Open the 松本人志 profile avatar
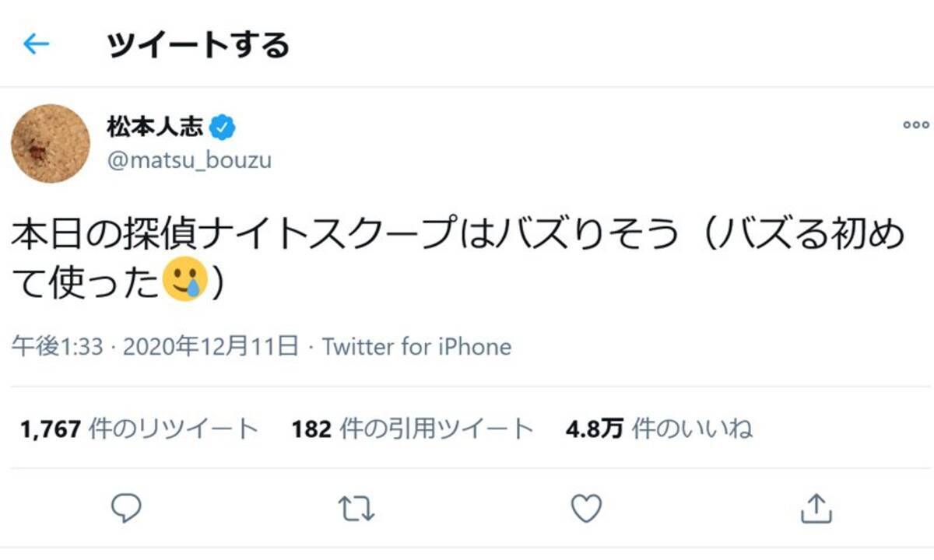The width and height of the screenshot is (934, 560). [51, 143]
